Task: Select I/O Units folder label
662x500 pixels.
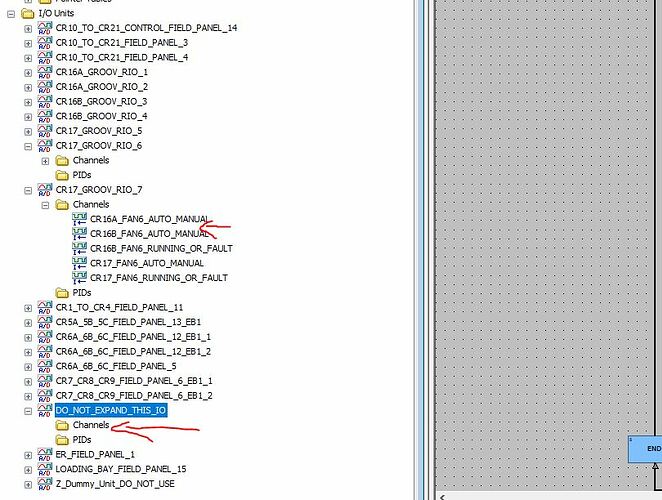Action: click(56, 13)
